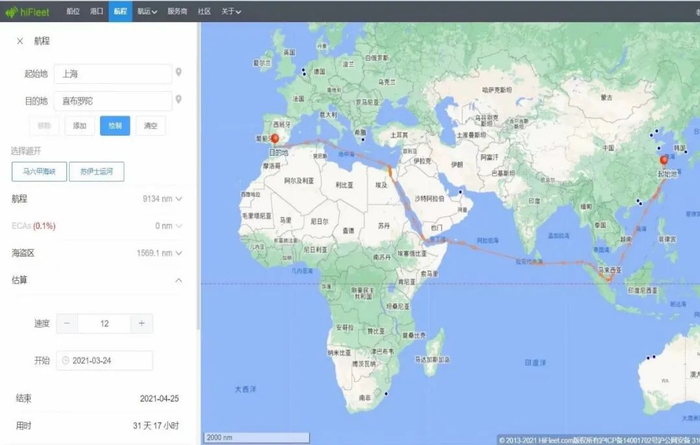Click the origin marker at Shanghai on map
The image size is (700, 445).
[x=664, y=160]
